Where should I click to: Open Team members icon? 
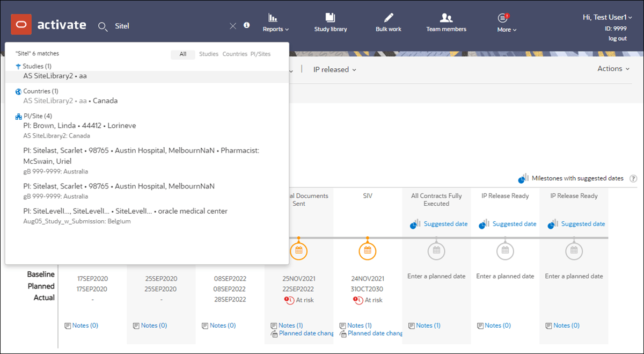pyautogui.click(x=446, y=18)
